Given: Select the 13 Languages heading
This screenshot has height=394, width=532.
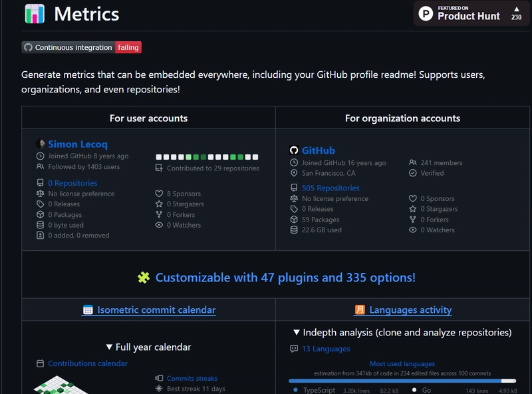Looking at the screenshot, I should 326,349.
